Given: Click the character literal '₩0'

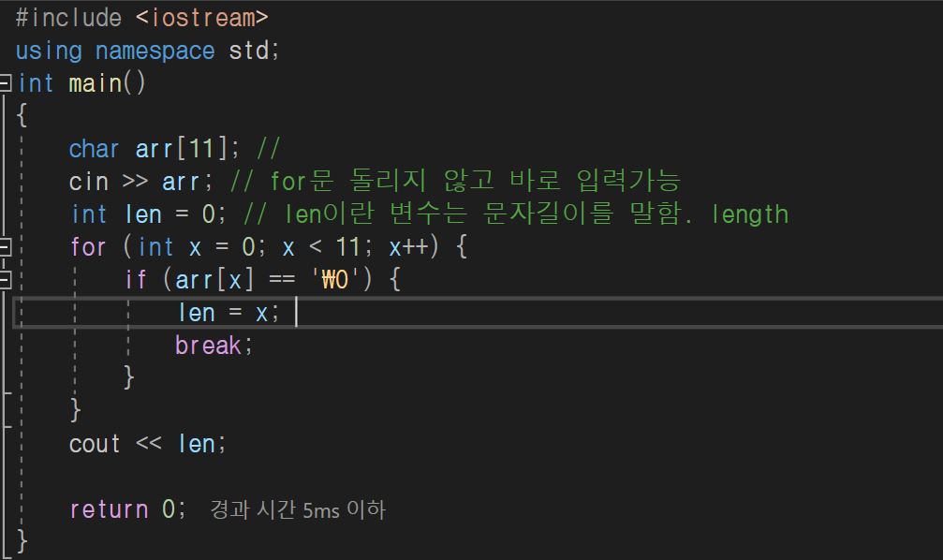Looking at the screenshot, I should 335,280.
